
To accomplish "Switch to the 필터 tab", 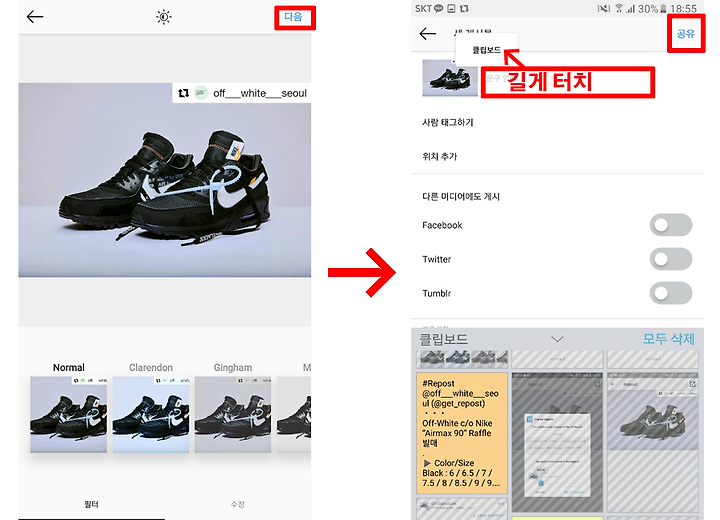I will (91, 504).
